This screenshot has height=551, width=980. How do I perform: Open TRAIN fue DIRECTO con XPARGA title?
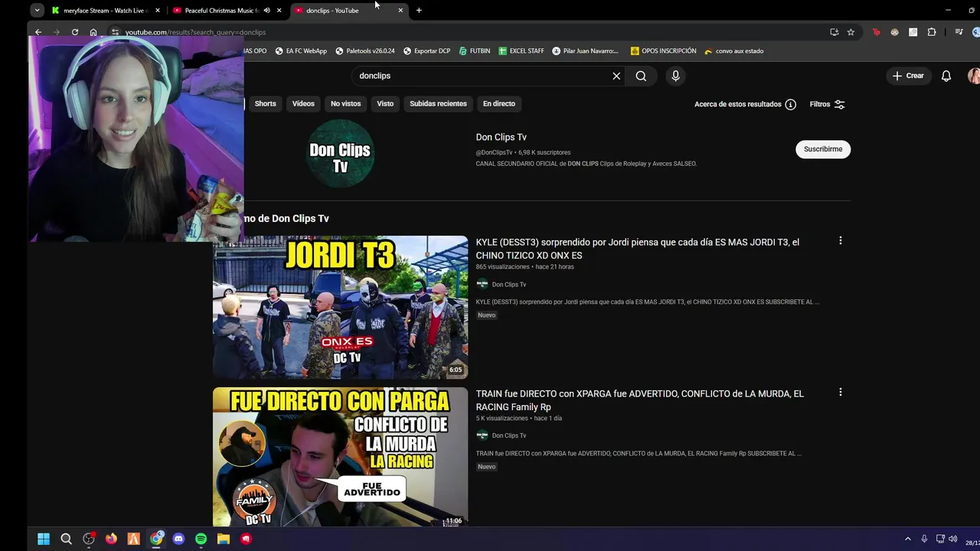click(640, 400)
